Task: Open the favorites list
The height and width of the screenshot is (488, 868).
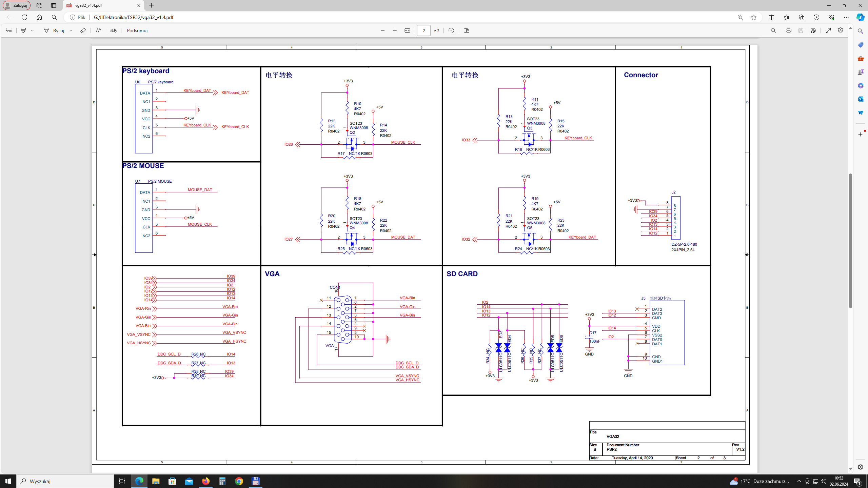Action: 787,17
